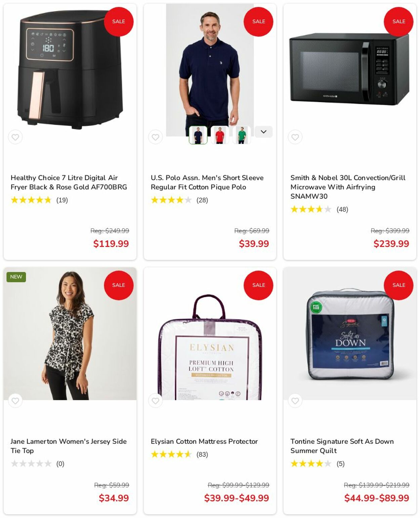The image size is (420, 518).
Task: Open Smith & Nobel 30L Microwave title link
Action: coord(348,187)
